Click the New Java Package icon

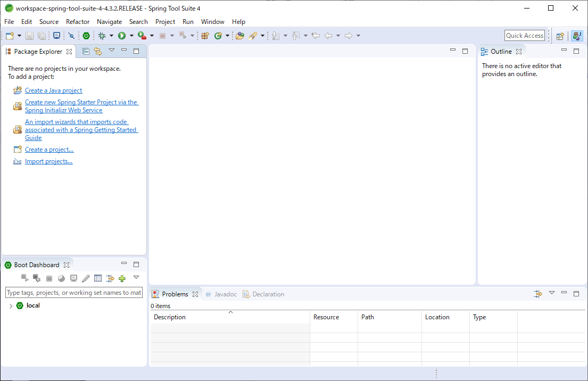tap(205, 36)
